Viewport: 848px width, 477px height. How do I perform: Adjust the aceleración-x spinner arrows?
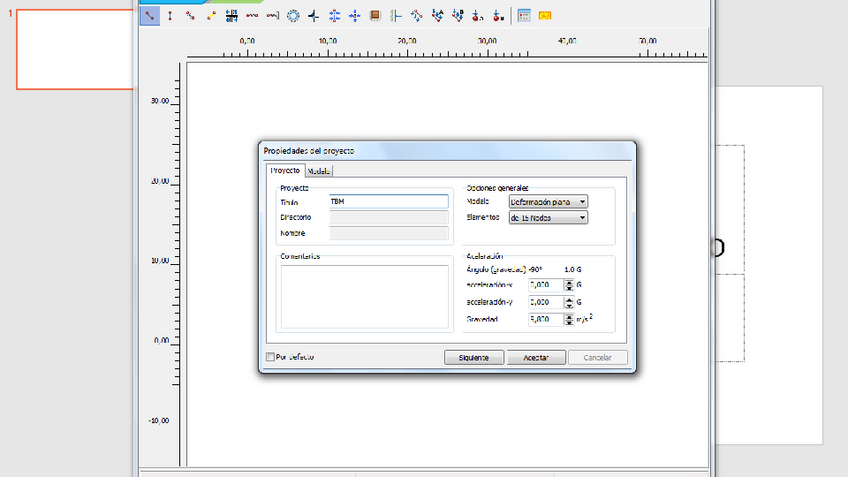click(569, 285)
